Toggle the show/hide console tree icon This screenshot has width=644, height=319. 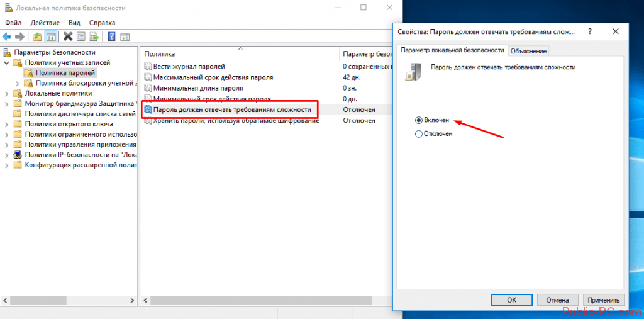(x=51, y=36)
